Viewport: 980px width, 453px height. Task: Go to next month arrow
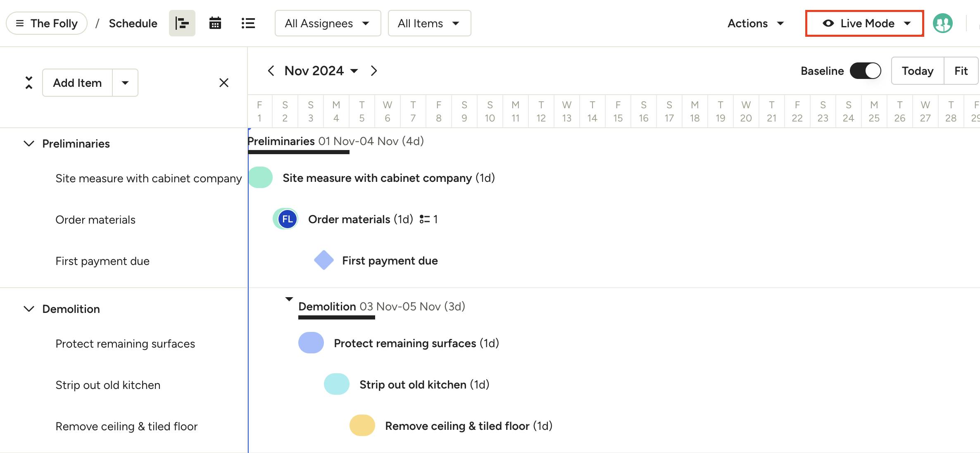374,71
